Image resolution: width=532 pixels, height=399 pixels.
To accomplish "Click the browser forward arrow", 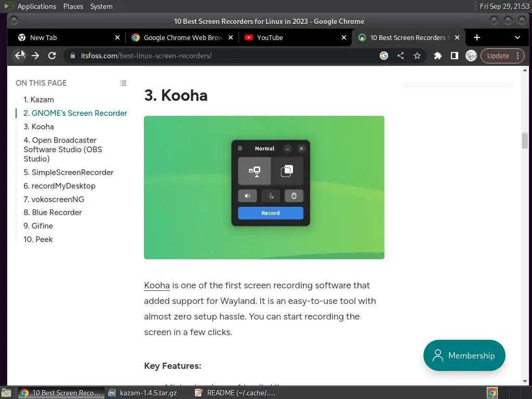I will click(35, 56).
